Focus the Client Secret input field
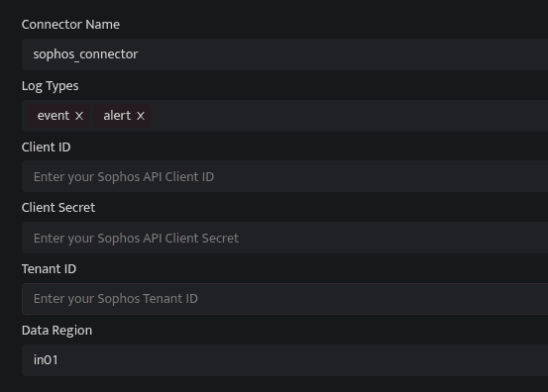This screenshot has width=548, height=392. [x=284, y=238]
